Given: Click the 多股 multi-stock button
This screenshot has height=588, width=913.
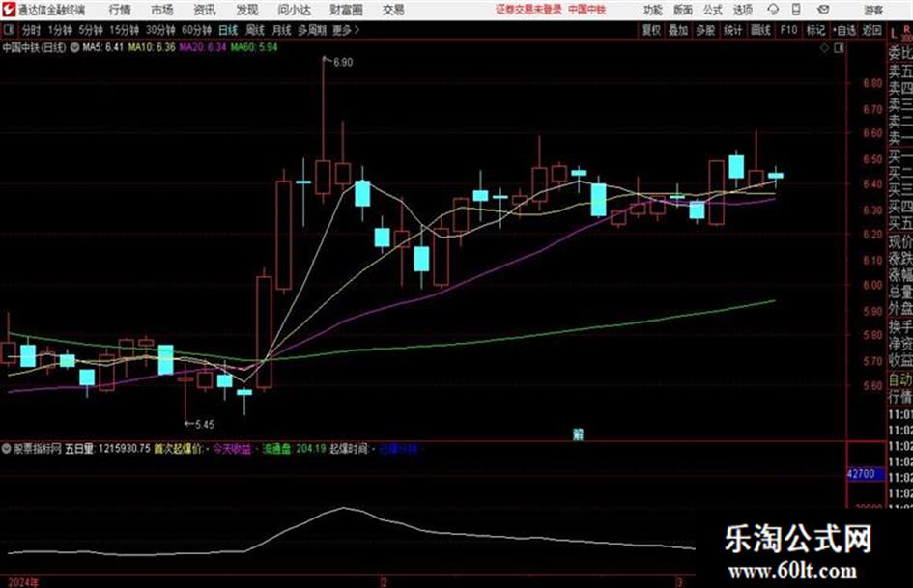Looking at the screenshot, I should (705, 30).
